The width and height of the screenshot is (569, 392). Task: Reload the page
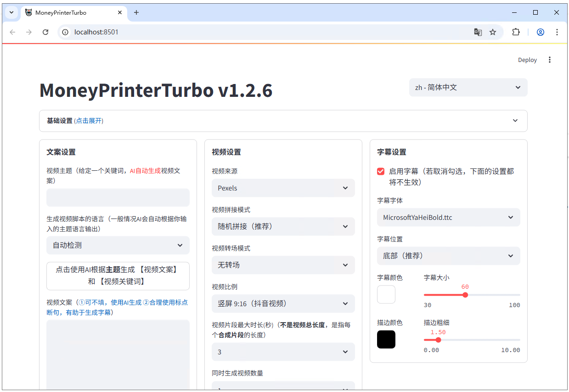[45, 32]
